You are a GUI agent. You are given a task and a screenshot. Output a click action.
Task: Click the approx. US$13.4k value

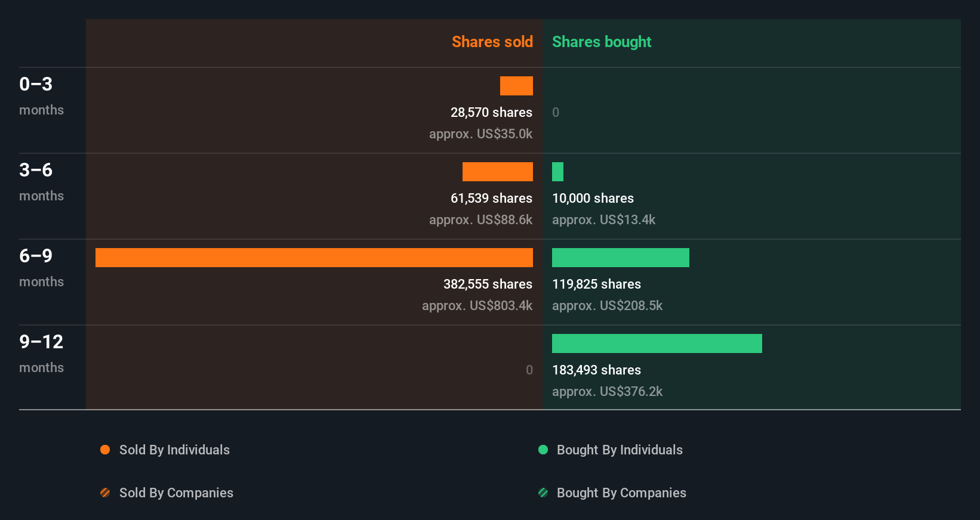(603, 220)
